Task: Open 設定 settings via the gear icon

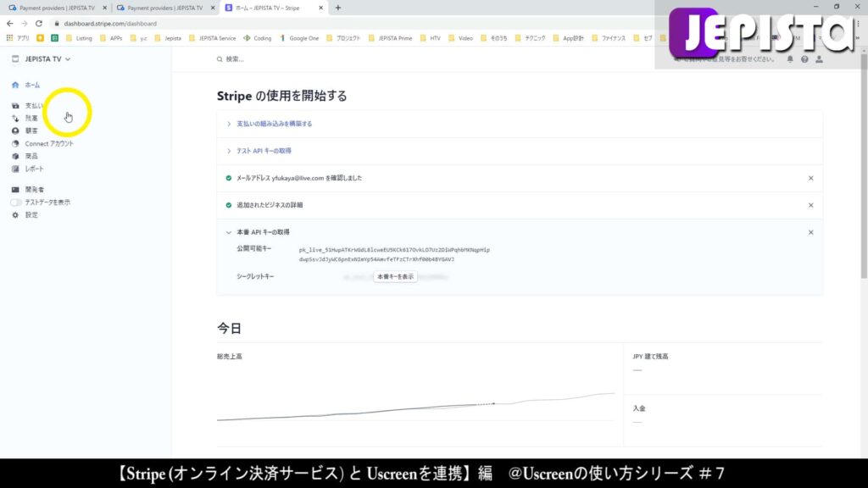Action: [x=15, y=215]
